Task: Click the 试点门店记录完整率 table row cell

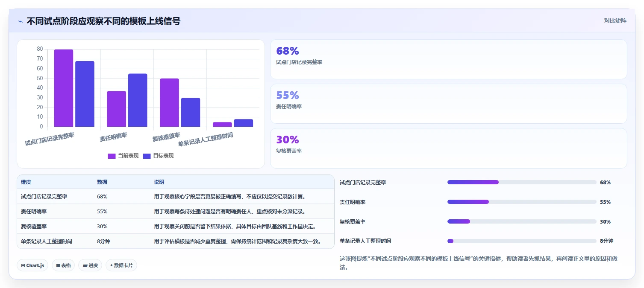Action: click(x=44, y=197)
